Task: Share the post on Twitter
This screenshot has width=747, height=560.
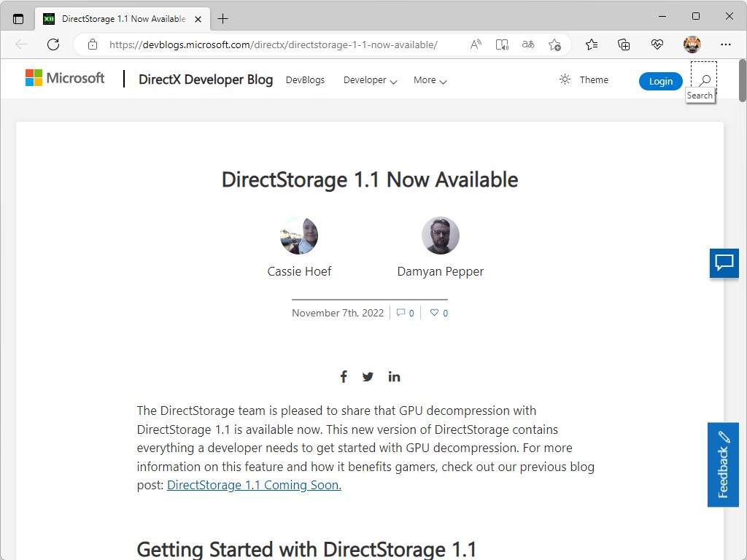Action: 368,376
